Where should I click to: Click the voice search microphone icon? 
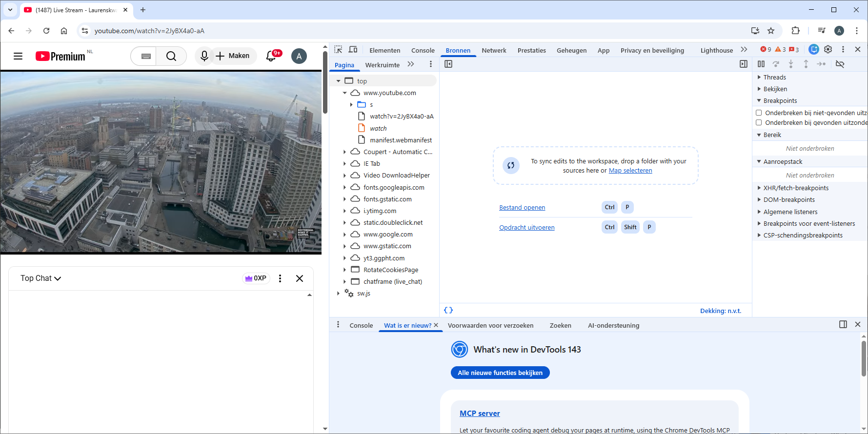coord(204,56)
